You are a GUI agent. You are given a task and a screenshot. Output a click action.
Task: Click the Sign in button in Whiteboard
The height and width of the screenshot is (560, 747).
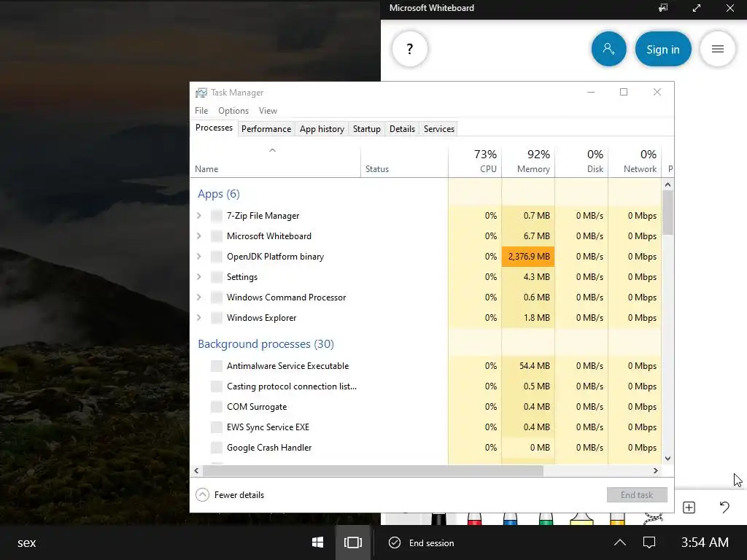[x=662, y=49]
